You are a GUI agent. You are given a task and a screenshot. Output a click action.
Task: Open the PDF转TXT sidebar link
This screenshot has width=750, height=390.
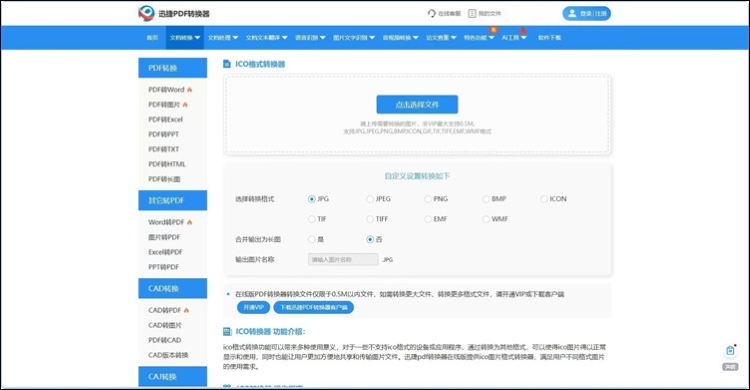click(x=164, y=149)
